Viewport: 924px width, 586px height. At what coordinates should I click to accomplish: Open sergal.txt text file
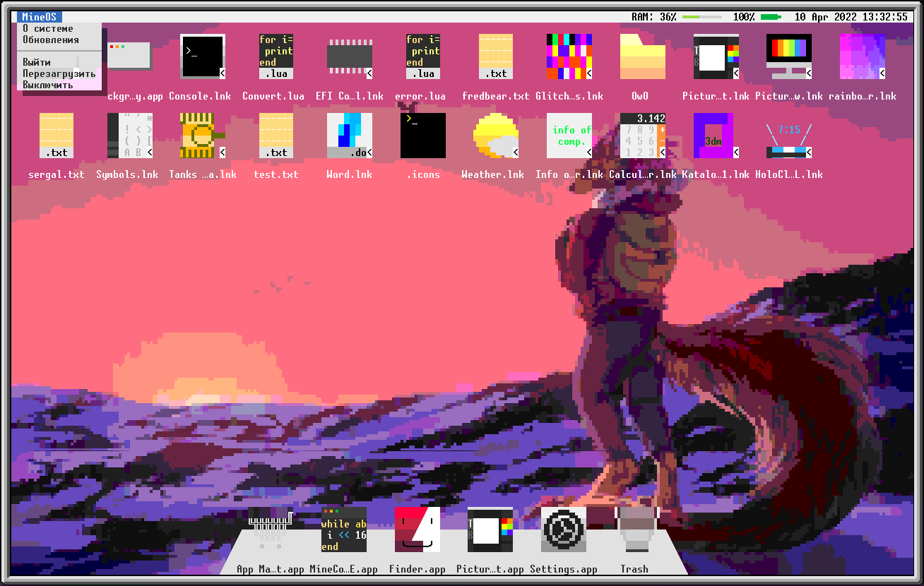57,136
